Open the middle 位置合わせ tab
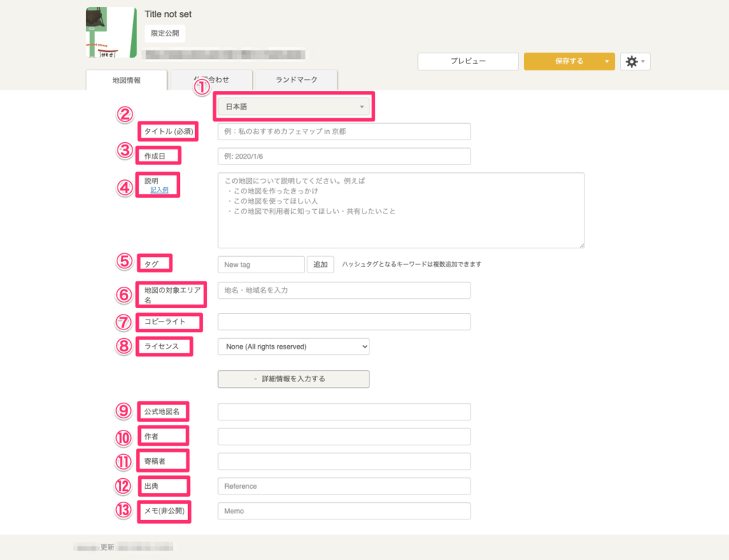The height and width of the screenshot is (560, 729). [x=211, y=80]
